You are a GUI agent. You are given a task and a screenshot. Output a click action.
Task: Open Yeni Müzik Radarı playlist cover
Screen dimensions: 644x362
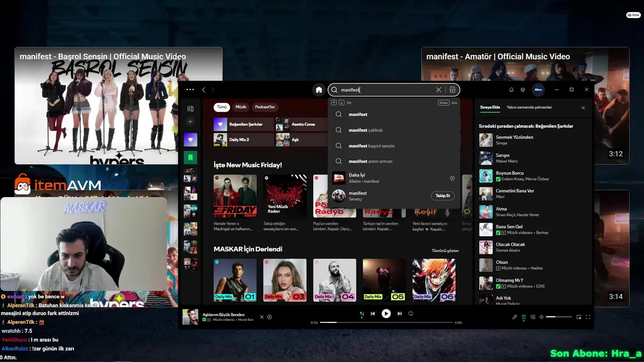(285, 196)
